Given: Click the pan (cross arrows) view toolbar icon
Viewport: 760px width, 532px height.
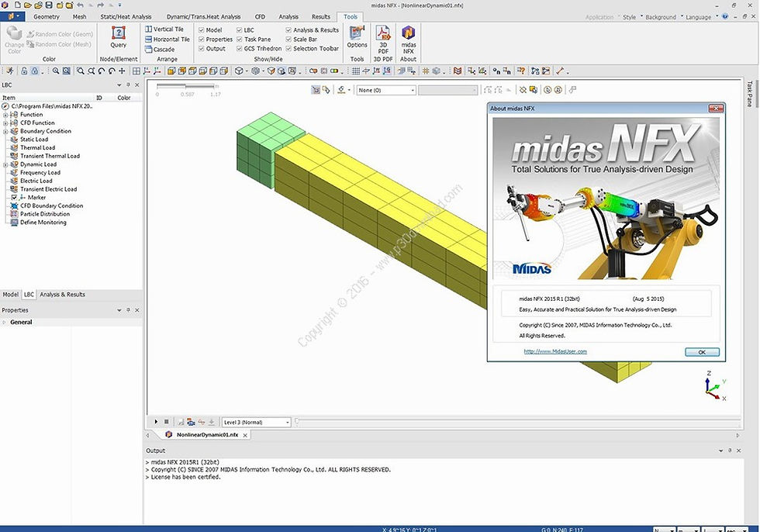Looking at the screenshot, I should click(x=123, y=71).
